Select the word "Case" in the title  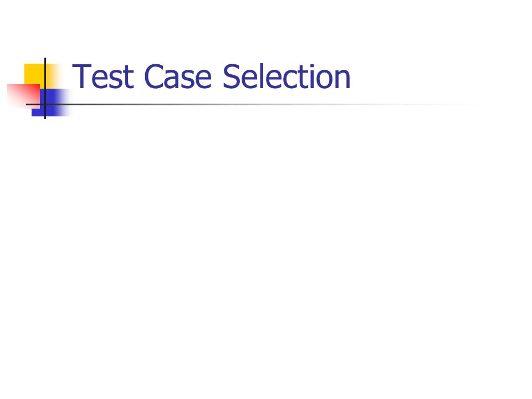[x=178, y=76]
